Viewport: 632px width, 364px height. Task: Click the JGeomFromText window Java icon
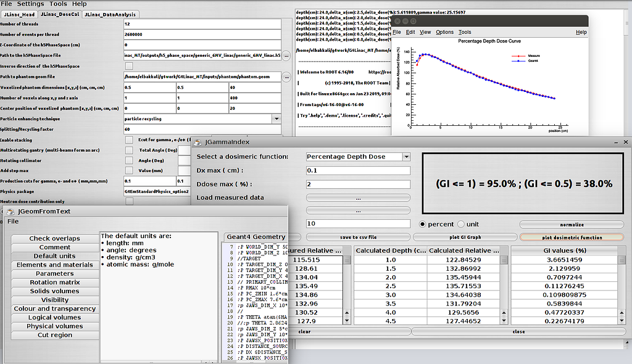pyautogui.click(x=10, y=212)
